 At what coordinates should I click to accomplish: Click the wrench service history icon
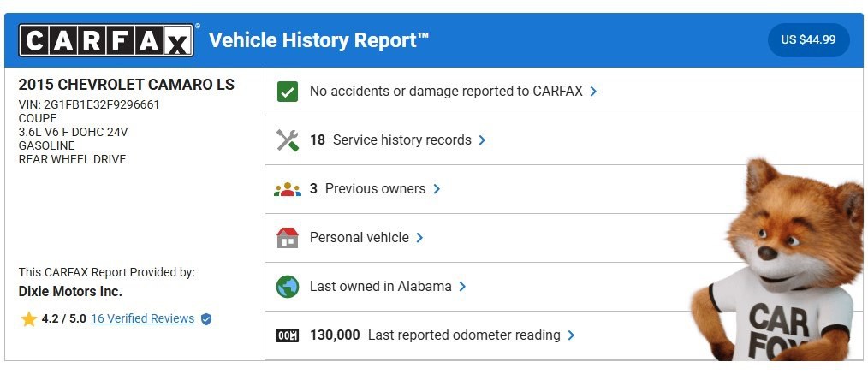(x=288, y=140)
